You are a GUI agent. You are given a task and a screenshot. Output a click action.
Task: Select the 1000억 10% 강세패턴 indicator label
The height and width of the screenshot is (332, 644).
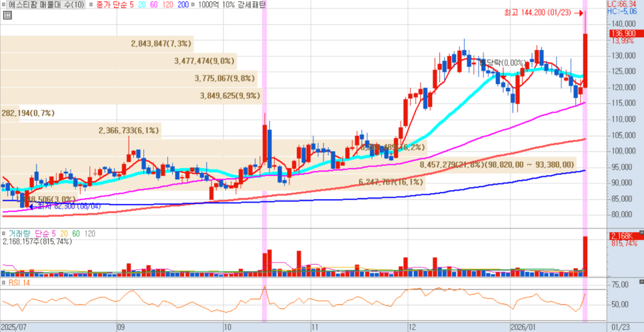231,5
